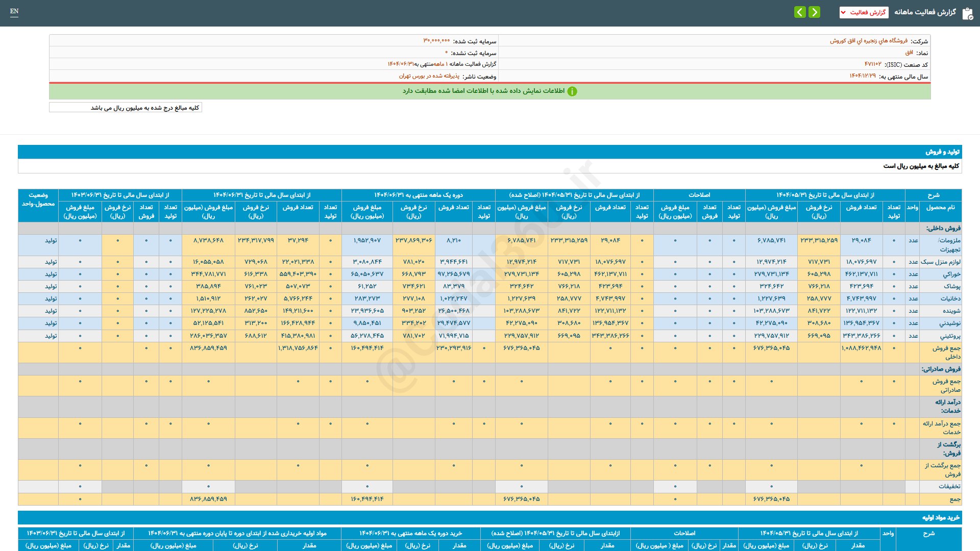Screen dimensions: 980x551
Task: Click the green left arrow button
Action: pos(800,12)
